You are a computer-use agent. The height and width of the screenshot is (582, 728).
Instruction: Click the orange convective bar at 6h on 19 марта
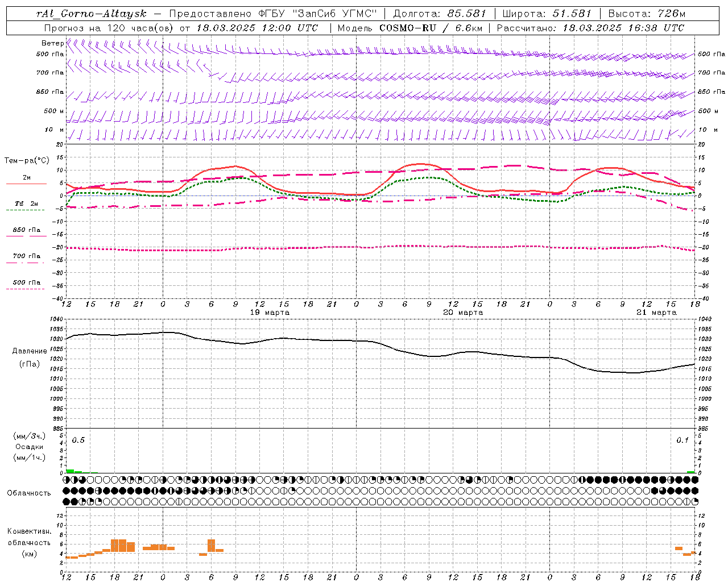tap(212, 545)
